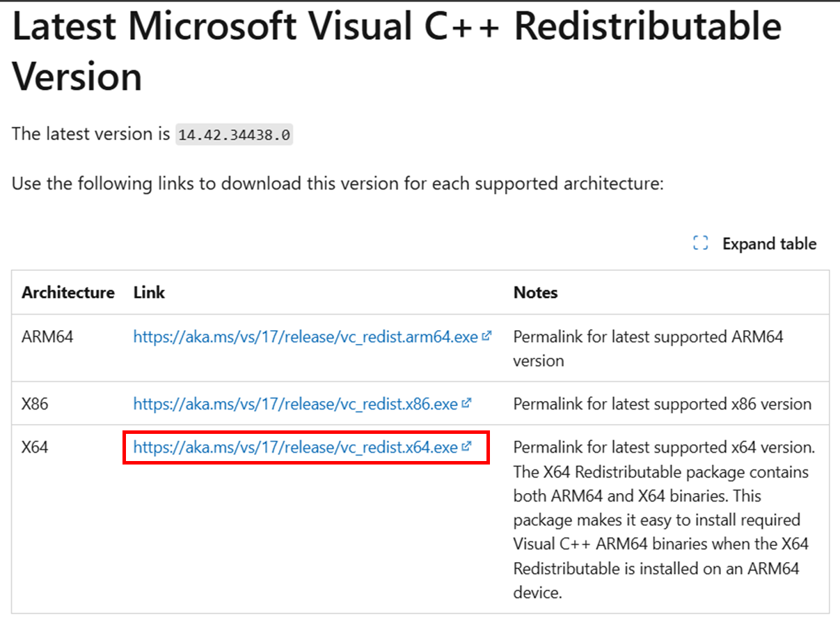Image resolution: width=840 pixels, height=624 pixels.
Task: Click the ARM64 architecture cell
Action: (x=47, y=337)
